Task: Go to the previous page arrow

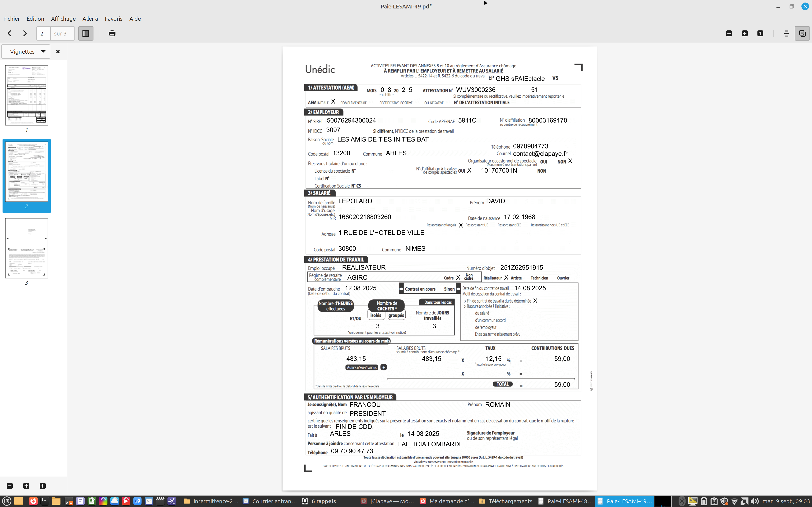Action: pyautogui.click(x=9, y=33)
